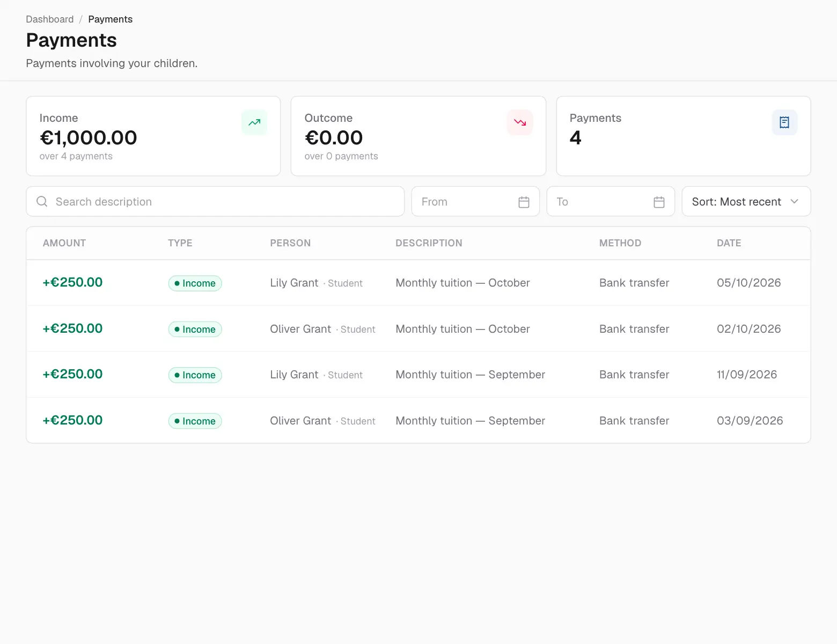The height and width of the screenshot is (644, 837).
Task: Click the date 11/09/2026
Action: (747, 375)
